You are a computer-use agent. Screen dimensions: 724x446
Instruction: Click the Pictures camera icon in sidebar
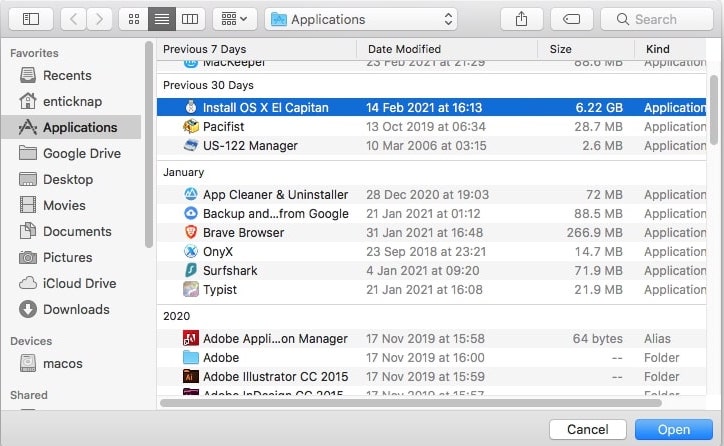click(28, 257)
